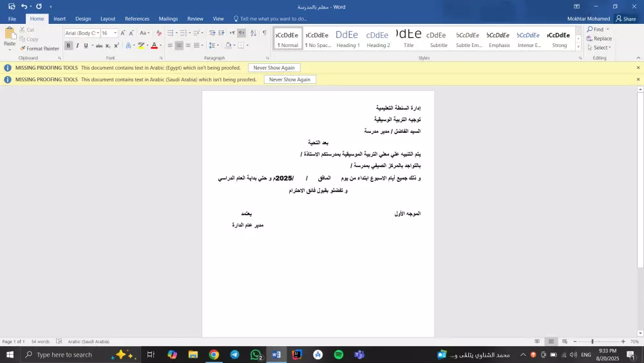Click the yellow text highlight color
This screenshot has width=644, height=363.
pos(141,46)
